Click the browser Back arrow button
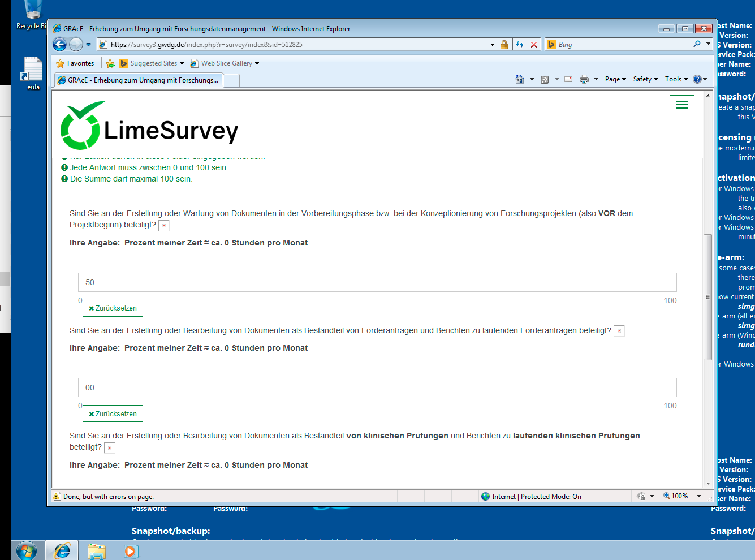This screenshot has width=755, height=560. pyautogui.click(x=60, y=44)
